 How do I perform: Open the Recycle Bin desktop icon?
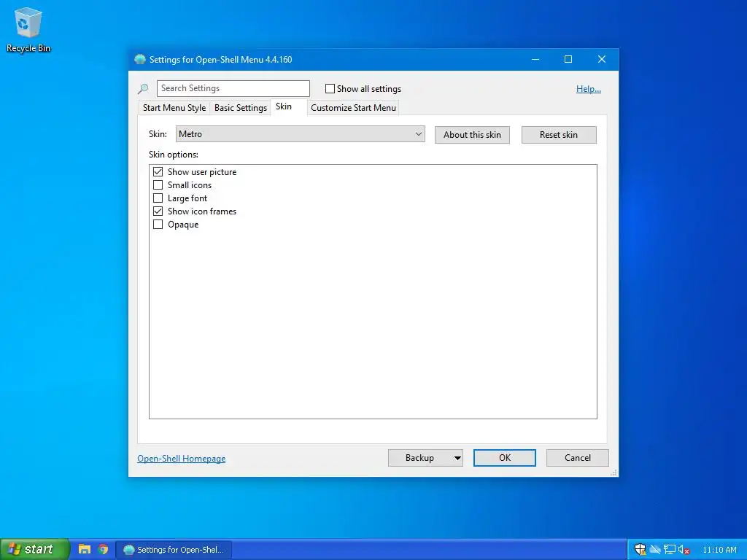pos(28,29)
